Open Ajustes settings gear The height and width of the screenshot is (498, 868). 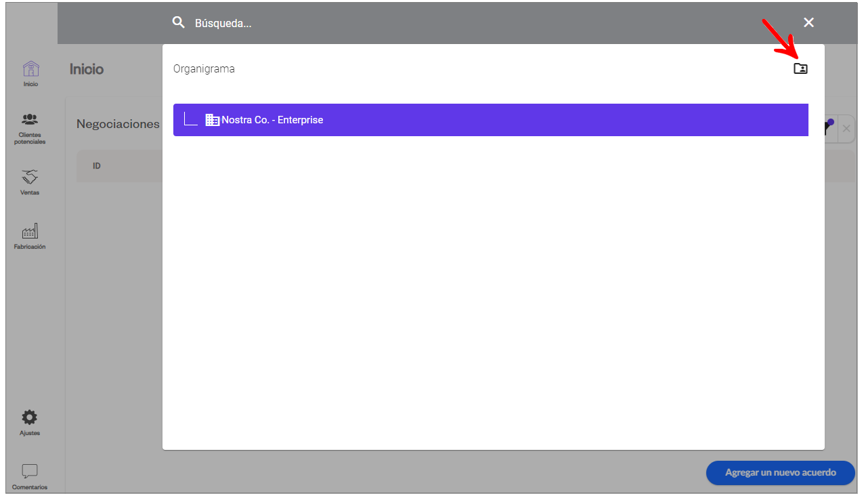[x=30, y=423]
